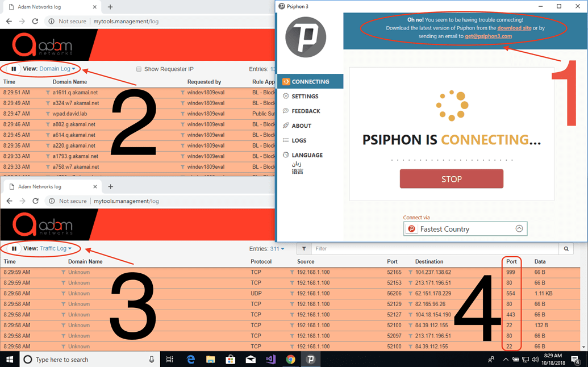588x367 pixels.
Task: Click the scroll-down arrow of the Traffic Log
Action: (x=584, y=348)
